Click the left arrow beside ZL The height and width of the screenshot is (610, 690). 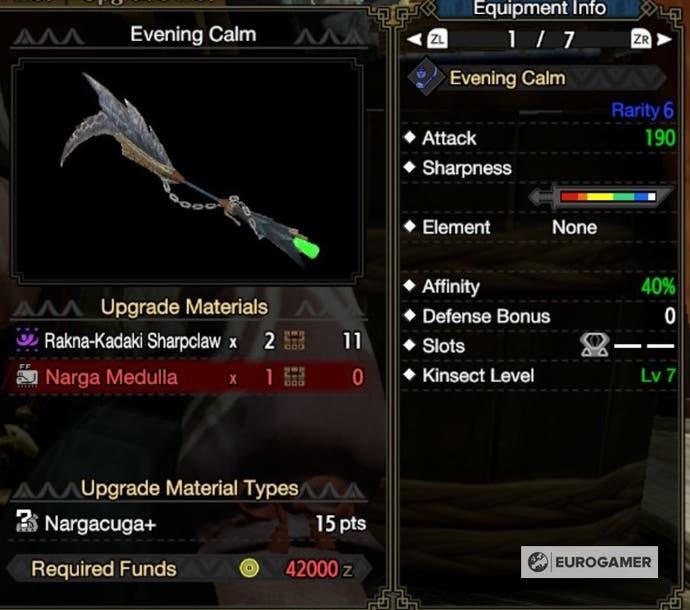point(414,39)
